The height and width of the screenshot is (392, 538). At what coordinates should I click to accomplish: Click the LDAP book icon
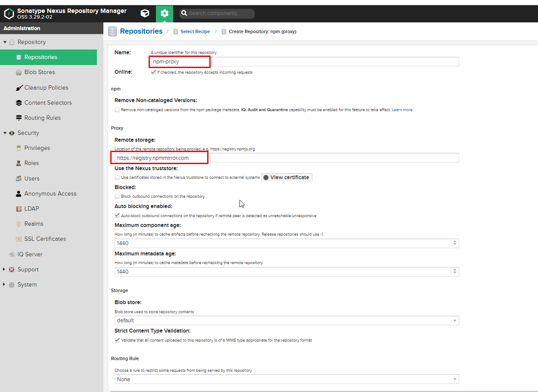(x=19, y=209)
